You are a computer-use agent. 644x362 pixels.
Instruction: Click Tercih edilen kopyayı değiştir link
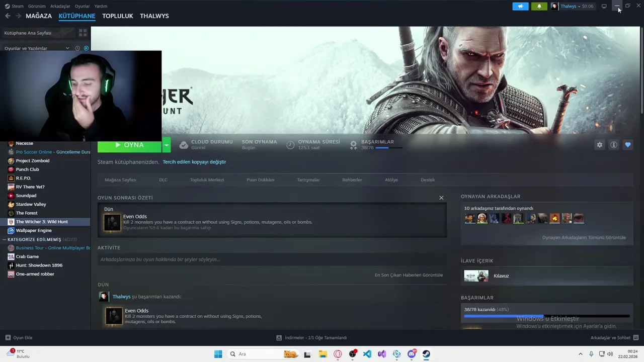[x=194, y=162]
